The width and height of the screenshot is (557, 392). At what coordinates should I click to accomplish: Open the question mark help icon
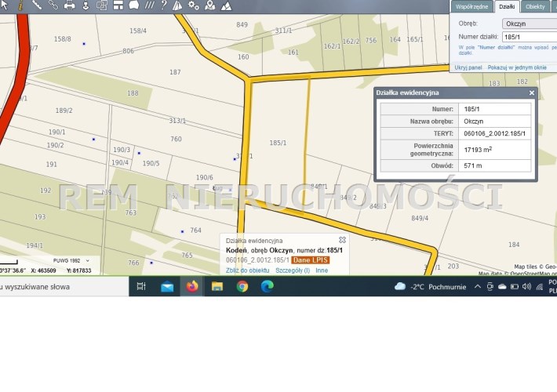[x=163, y=5]
